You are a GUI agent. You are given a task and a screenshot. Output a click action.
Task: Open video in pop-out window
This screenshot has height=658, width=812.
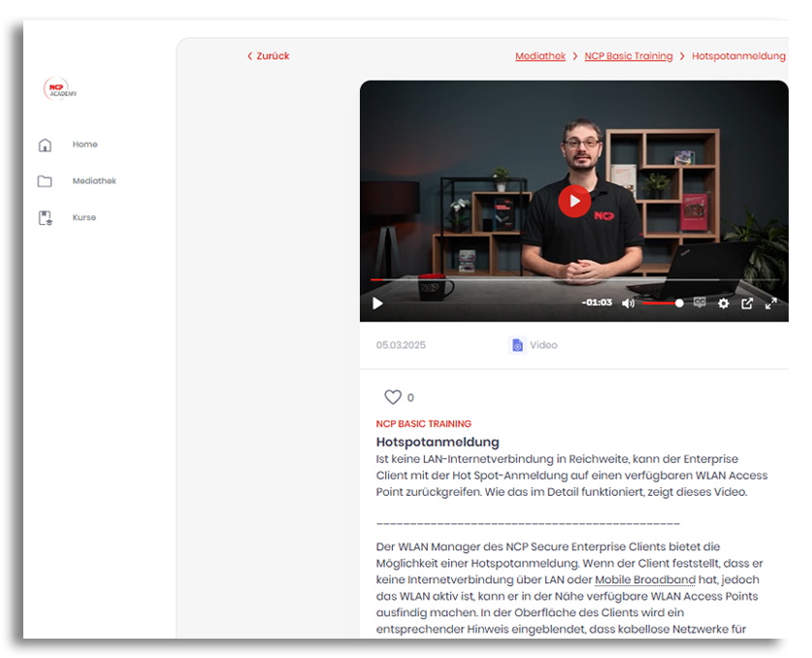(747, 304)
